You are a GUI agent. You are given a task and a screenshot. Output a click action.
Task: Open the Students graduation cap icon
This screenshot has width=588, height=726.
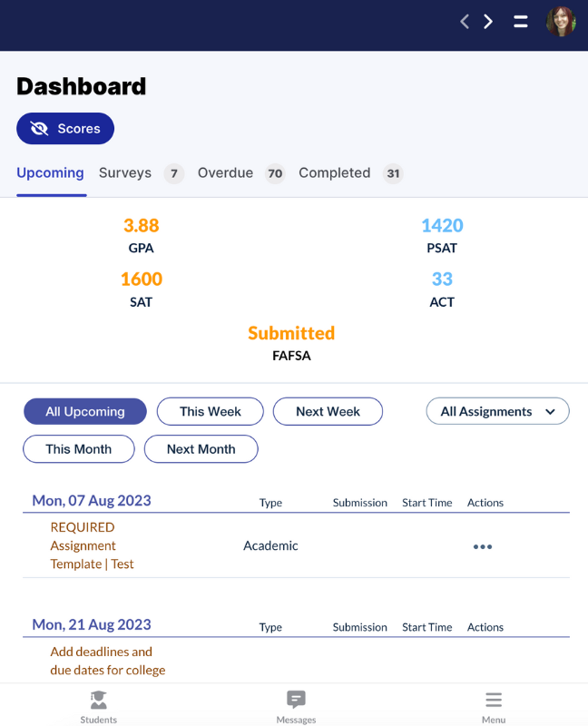tap(98, 700)
